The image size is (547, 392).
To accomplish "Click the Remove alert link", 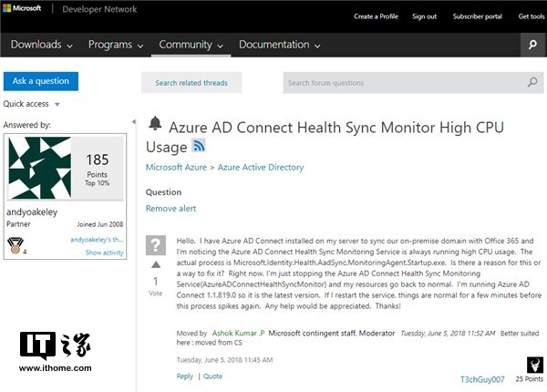I will (x=170, y=209).
